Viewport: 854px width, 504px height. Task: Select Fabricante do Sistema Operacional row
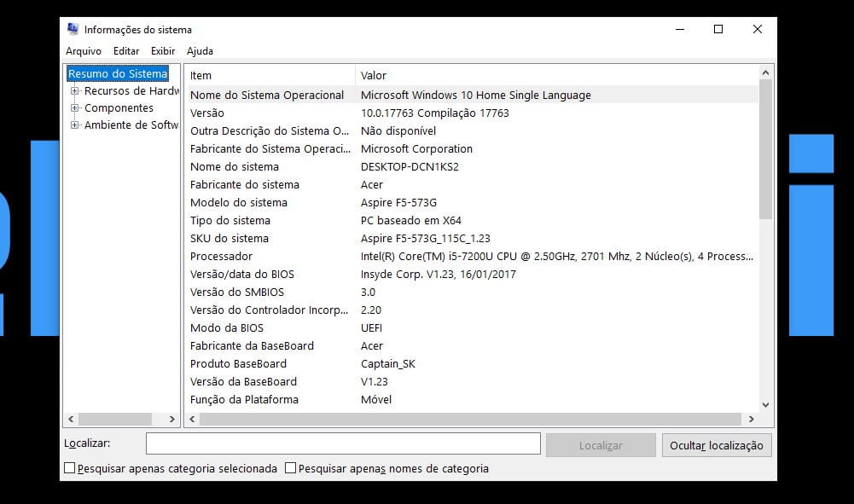coord(473,149)
